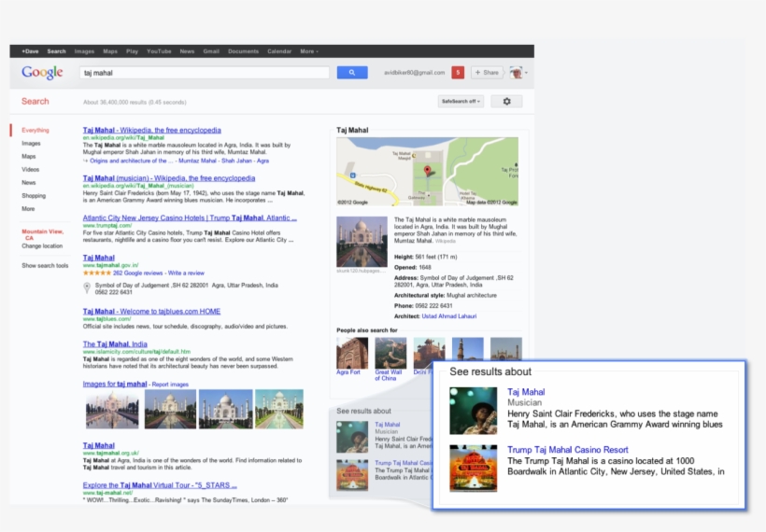Image resolution: width=766 pixels, height=532 pixels.
Task: Open Explore the Taj Mahal Virtual Tour result
Action: 160,485
